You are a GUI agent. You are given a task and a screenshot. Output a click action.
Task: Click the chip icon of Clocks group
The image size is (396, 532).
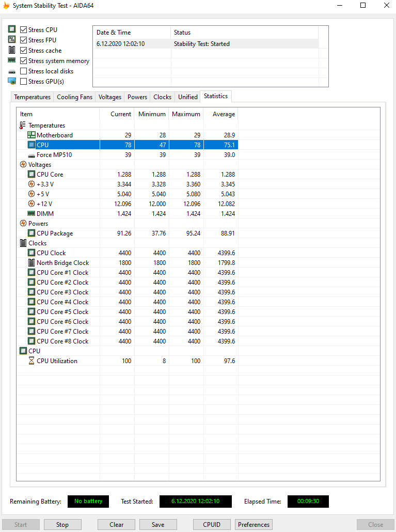(x=23, y=243)
